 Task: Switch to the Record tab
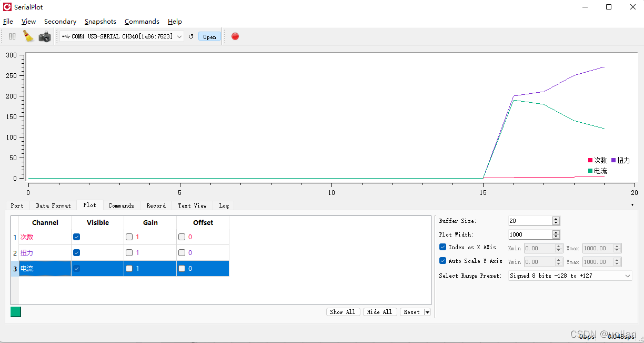[156, 205]
